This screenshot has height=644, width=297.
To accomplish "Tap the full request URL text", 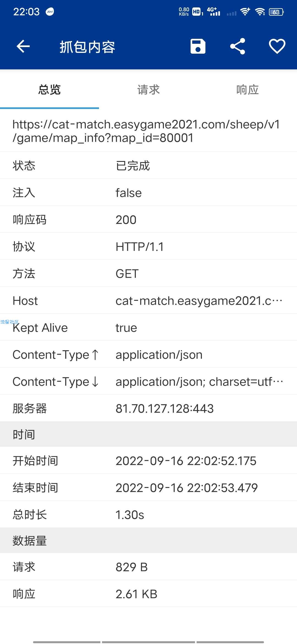I will click(x=146, y=131).
